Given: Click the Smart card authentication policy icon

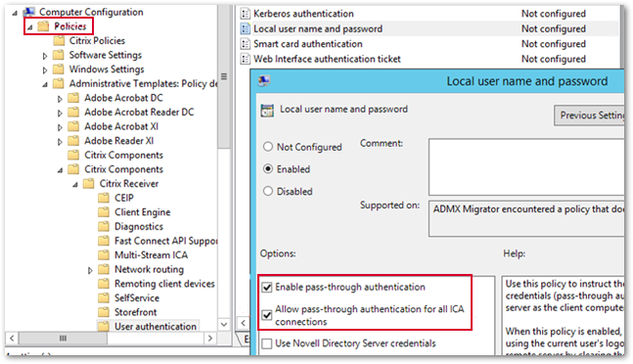Looking at the screenshot, I should pos(245,44).
